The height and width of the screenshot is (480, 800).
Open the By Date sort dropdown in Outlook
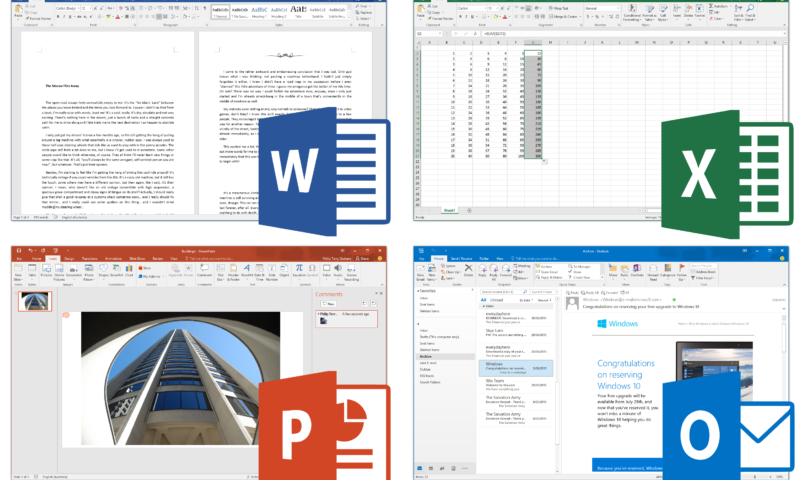pos(526,300)
